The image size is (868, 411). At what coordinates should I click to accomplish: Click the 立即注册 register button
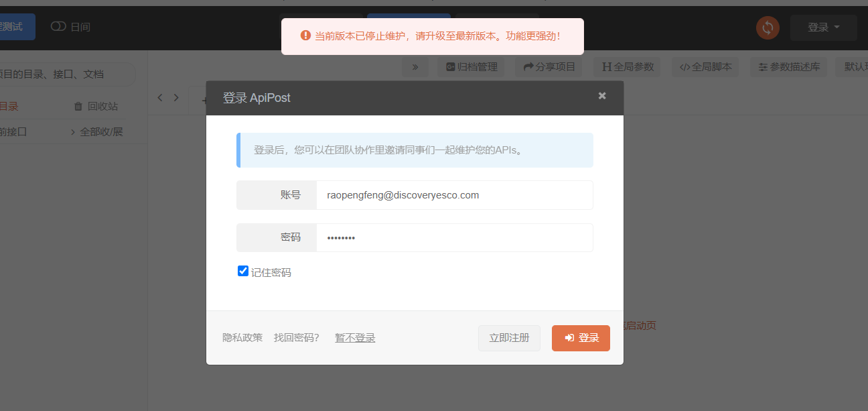pos(509,338)
